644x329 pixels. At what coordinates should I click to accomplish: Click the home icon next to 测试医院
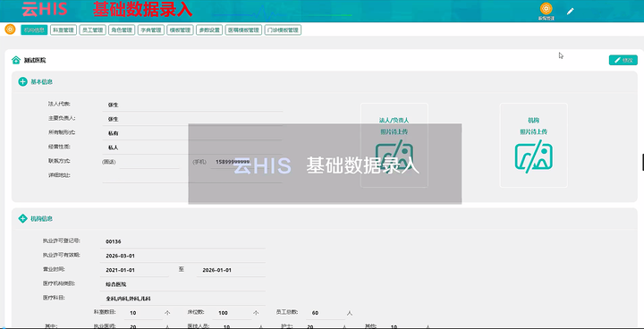[x=16, y=61]
